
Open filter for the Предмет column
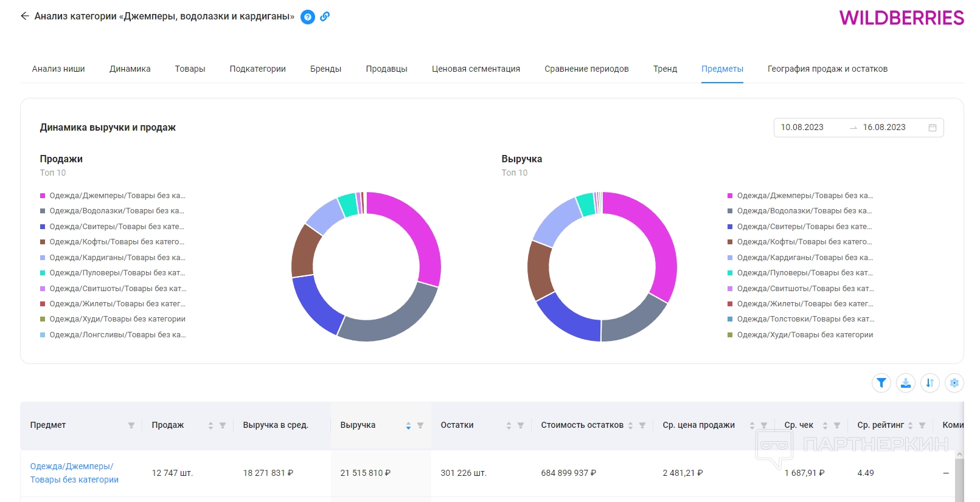[131, 425]
